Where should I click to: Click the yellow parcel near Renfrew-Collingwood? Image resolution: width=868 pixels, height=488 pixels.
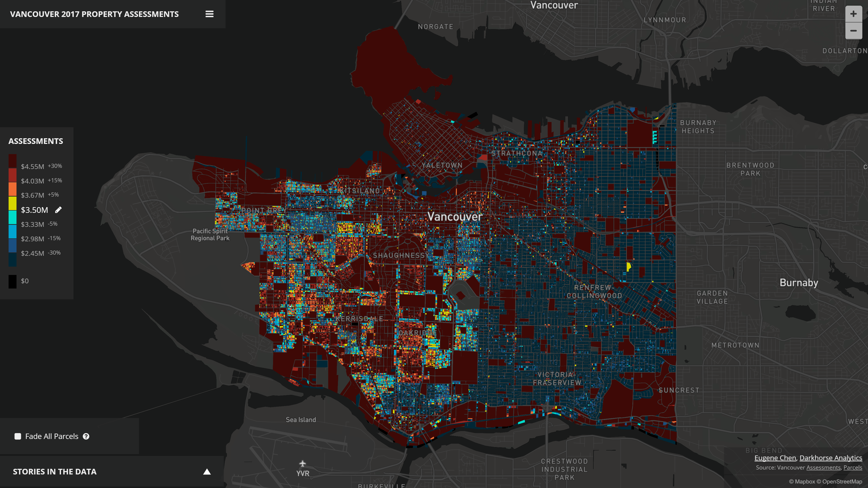click(628, 267)
